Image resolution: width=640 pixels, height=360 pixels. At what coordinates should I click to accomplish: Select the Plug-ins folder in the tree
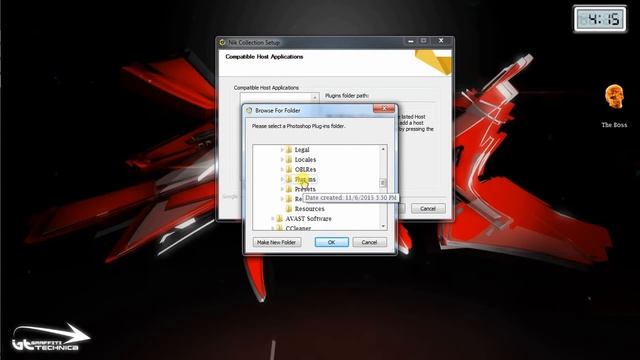click(305, 179)
